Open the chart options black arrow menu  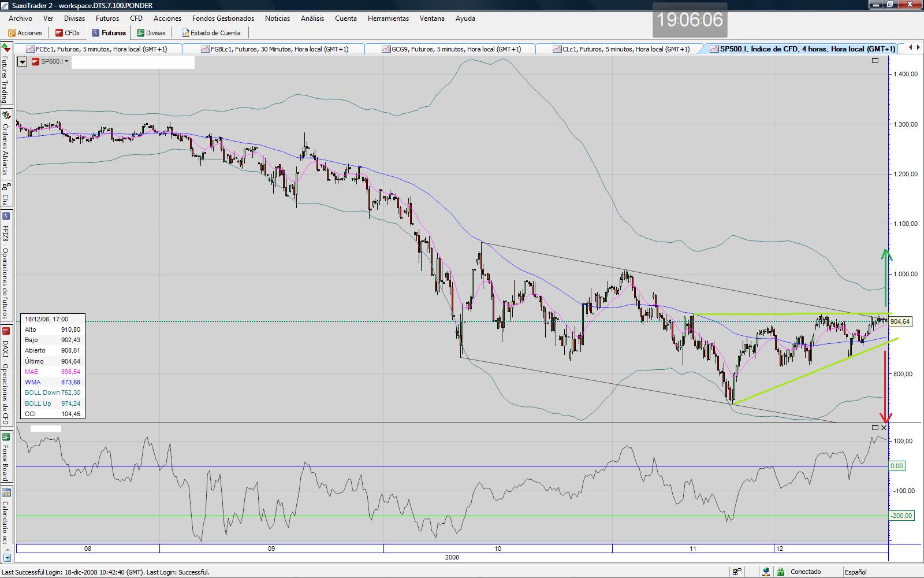[23, 61]
